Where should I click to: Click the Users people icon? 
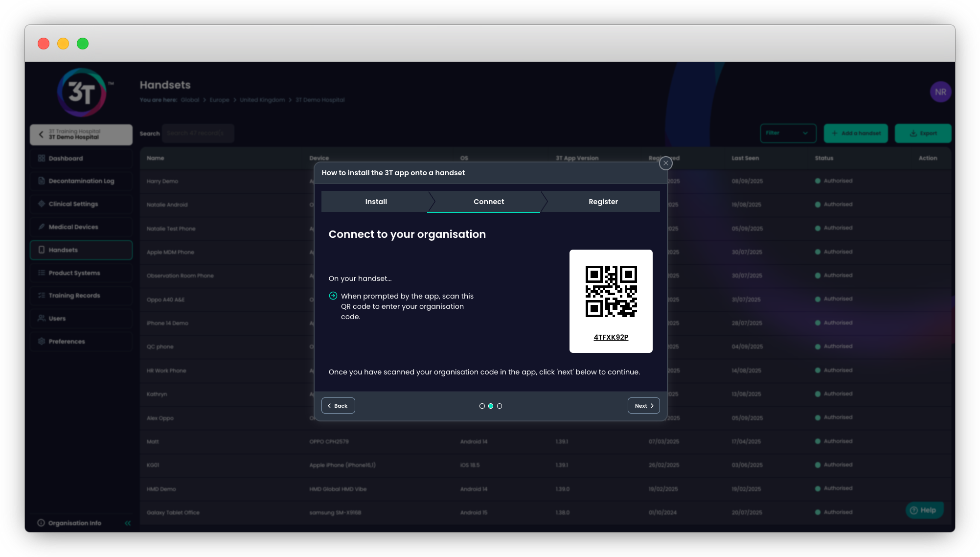click(42, 318)
